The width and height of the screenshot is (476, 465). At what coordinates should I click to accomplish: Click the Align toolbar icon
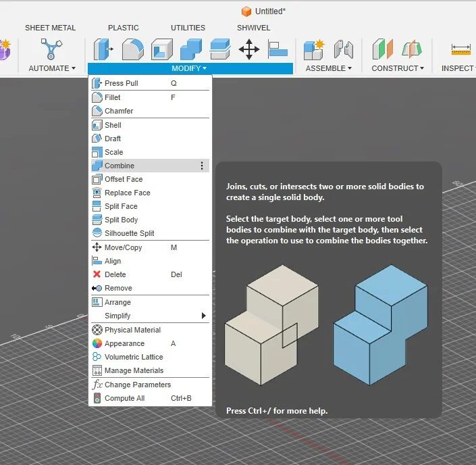277,49
